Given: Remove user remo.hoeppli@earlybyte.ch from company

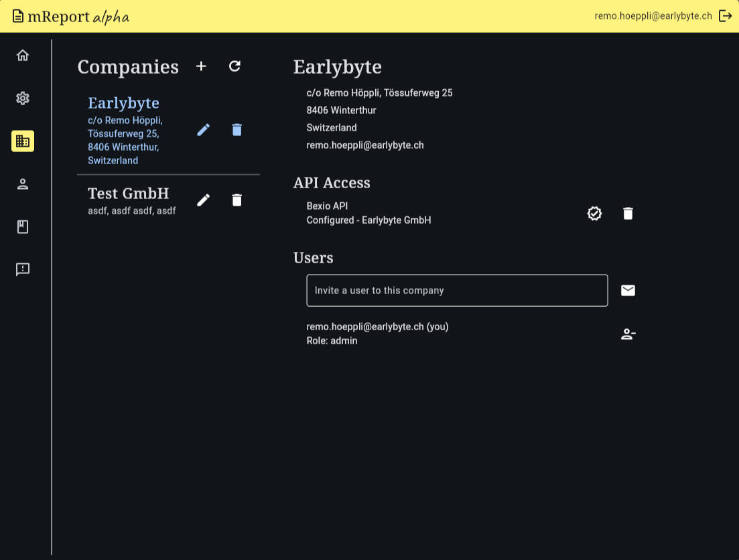Looking at the screenshot, I should (x=628, y=334).
